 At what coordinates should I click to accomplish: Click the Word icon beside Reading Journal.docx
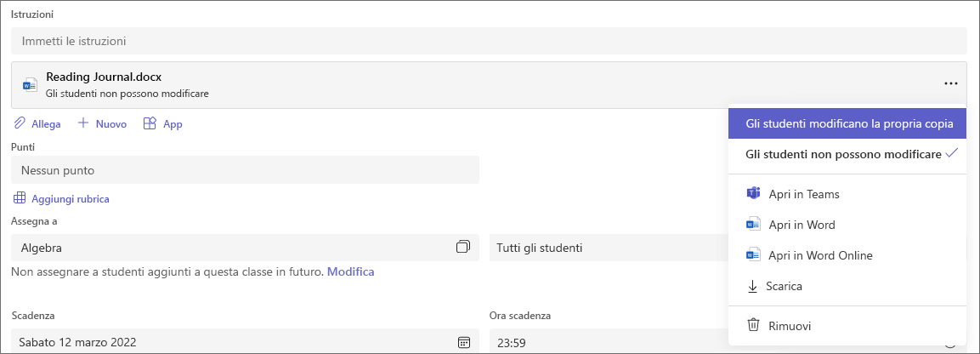pyautogui.click(x=30, y=85)
